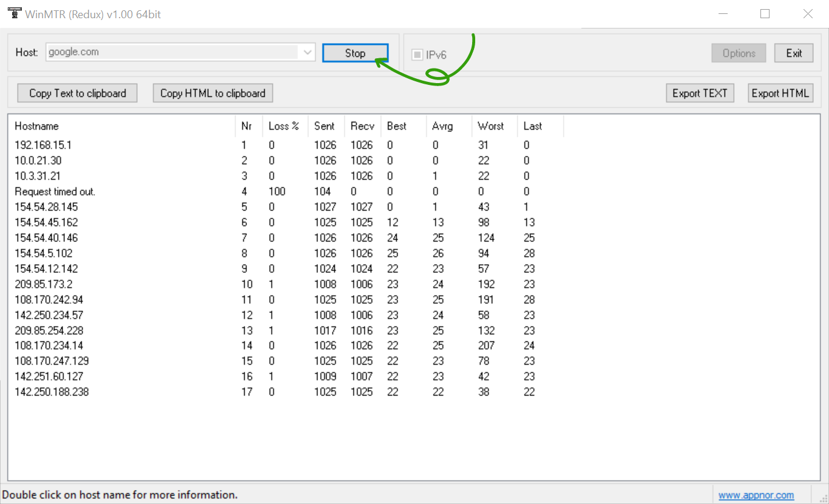Click the Avrg column header
The image size is (829, 504).
(x=442, y=126)
